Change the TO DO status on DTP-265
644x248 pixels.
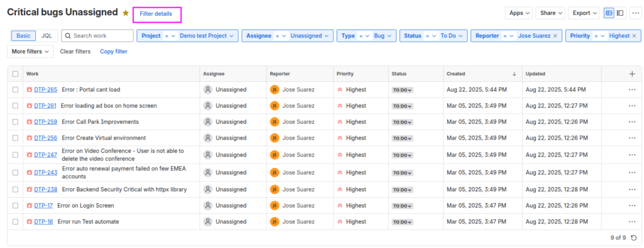pos(402,89)
